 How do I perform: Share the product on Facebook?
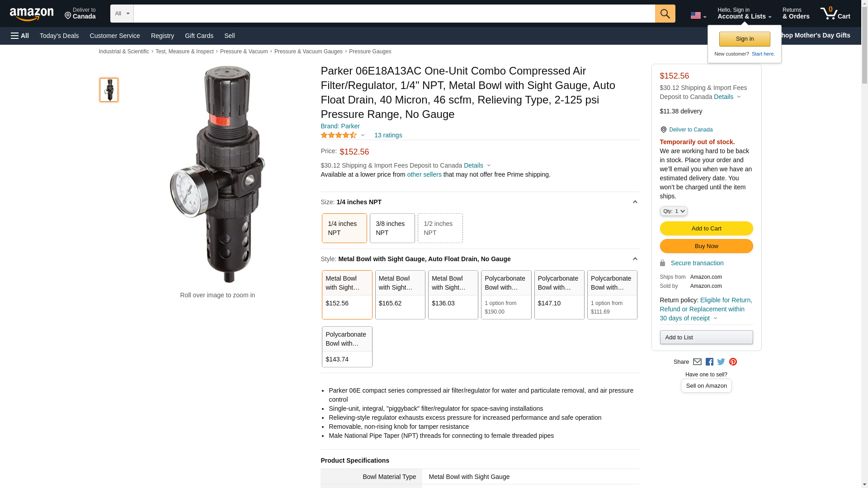pyautogui.click(x=709, y=362)
